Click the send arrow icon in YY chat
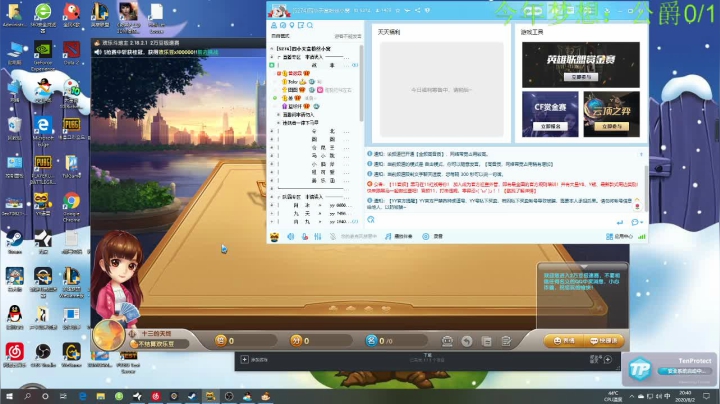Screen dimensions: 720x404 620,222
